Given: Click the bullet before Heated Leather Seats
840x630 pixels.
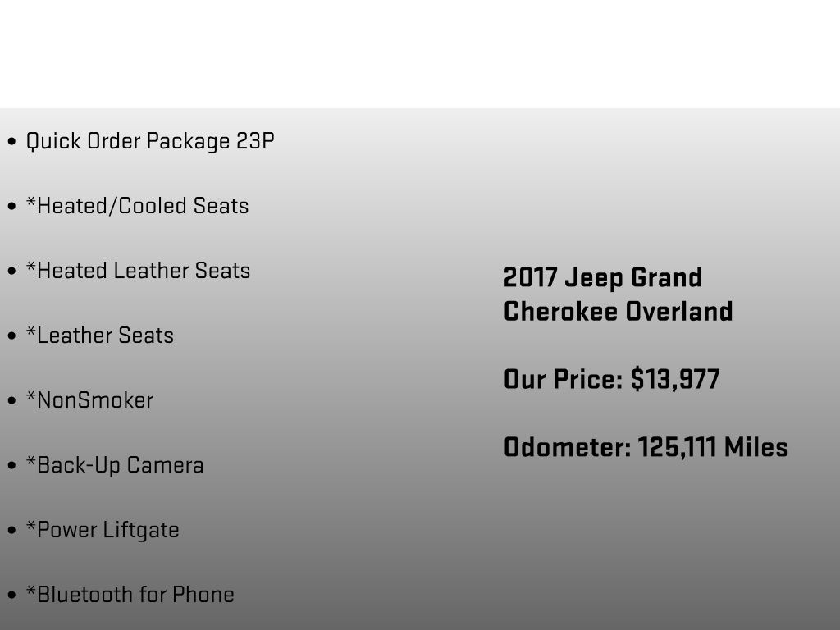Looking at the screenshot, I should [11, 272].
